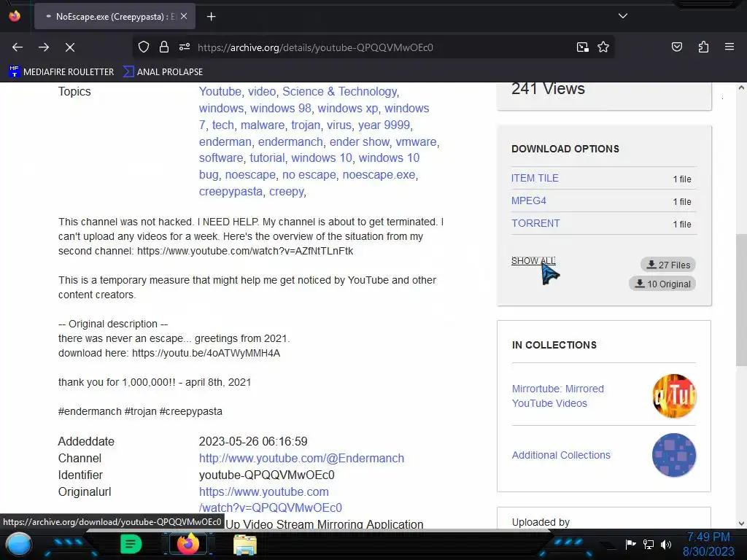
Task: Open tracking protection shield icon
Action: (144, 47)
